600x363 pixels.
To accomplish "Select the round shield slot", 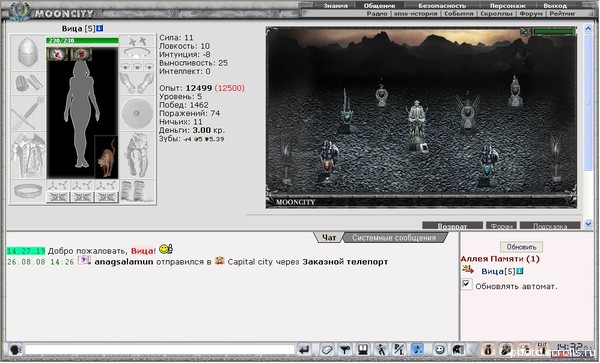I will [137, 113].
